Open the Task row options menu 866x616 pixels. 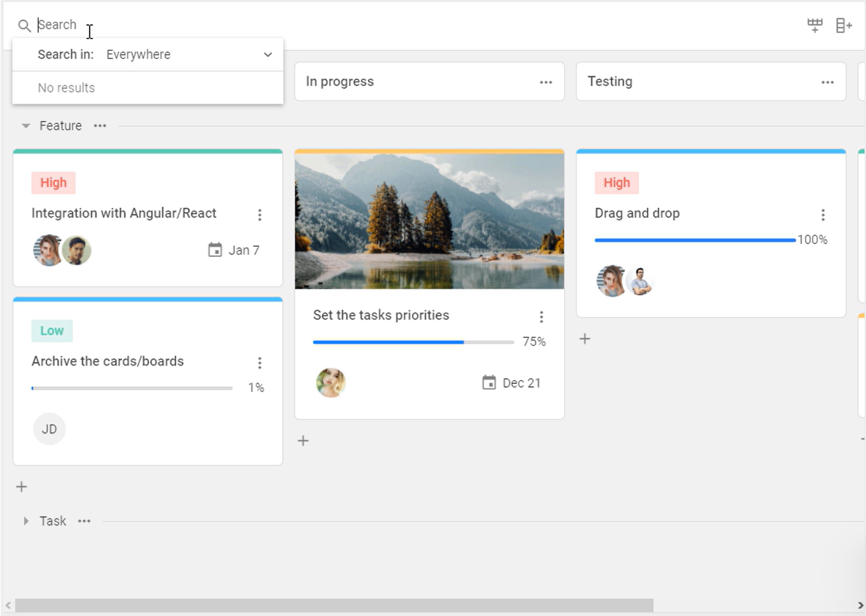click(x=84, y=521)
